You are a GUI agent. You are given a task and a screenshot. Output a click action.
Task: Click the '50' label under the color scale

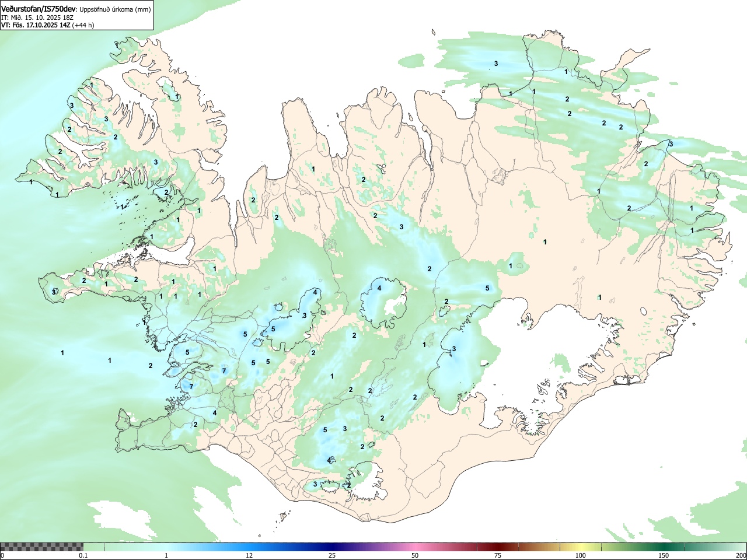(415, 555)
